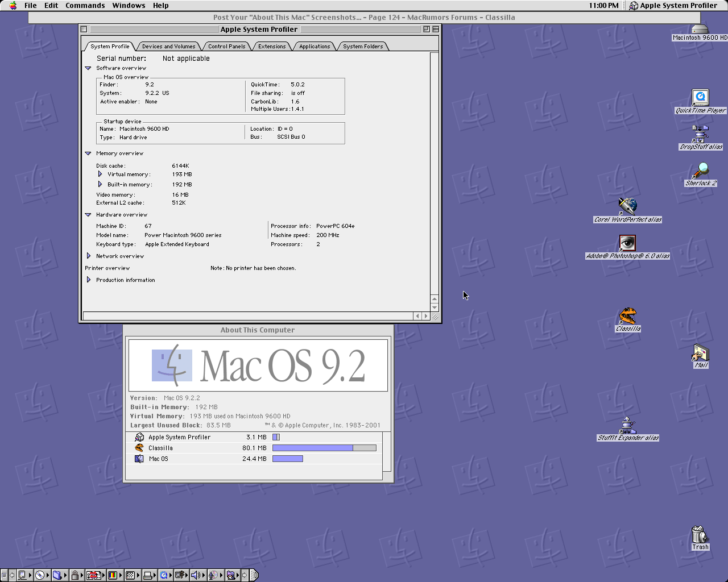The width and height of the screenshot is (728, 582).
Task: Click sound volume speaker module in Control Strip
Action: (x=198, y=575)
